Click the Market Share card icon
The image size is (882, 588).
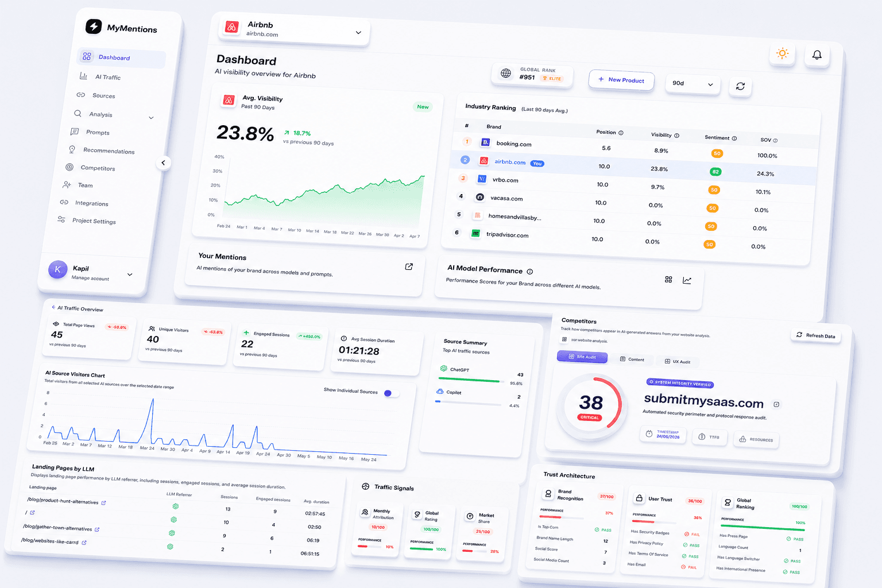pos(470,517)
